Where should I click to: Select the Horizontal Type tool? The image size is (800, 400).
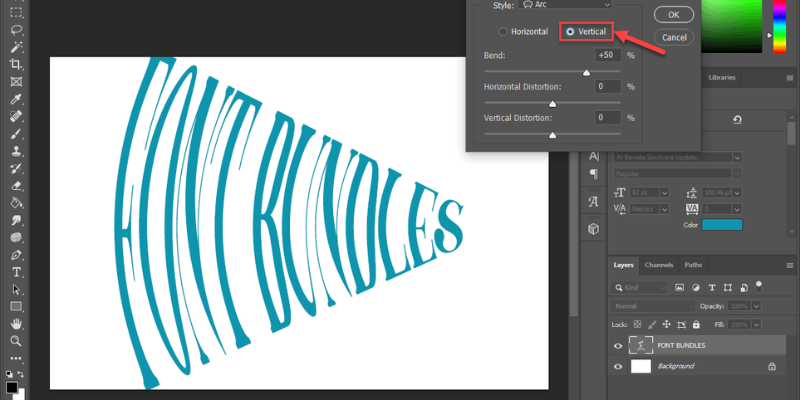16,272
